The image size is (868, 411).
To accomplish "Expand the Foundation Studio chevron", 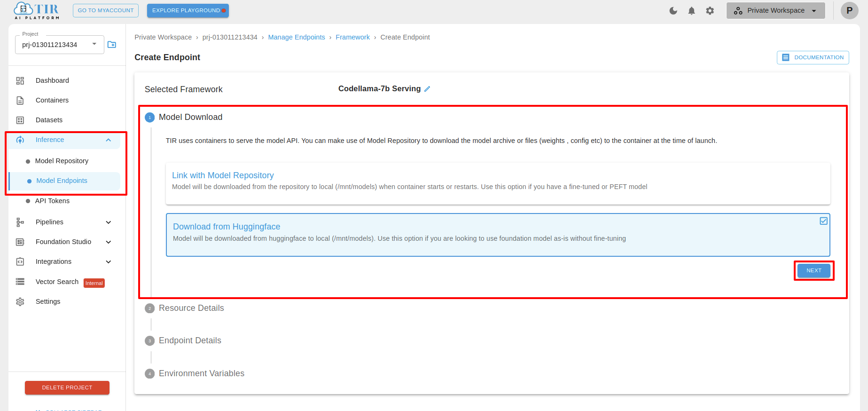I will pyautogui.click(x=109, y=242).
